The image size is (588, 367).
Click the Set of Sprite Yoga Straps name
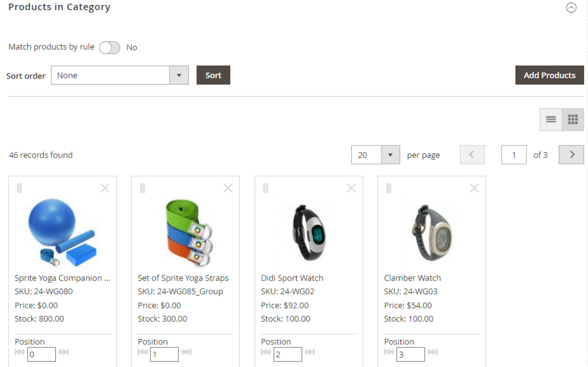pos(183,278)
